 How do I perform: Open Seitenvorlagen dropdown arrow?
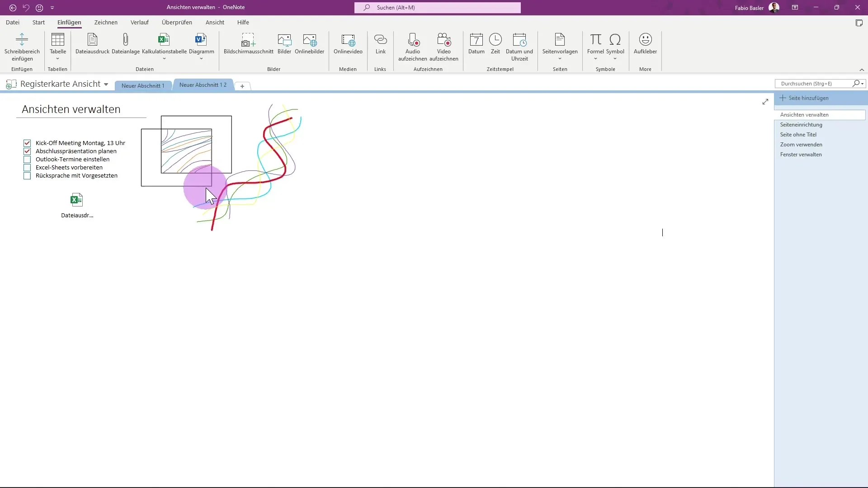pos(560,59)
